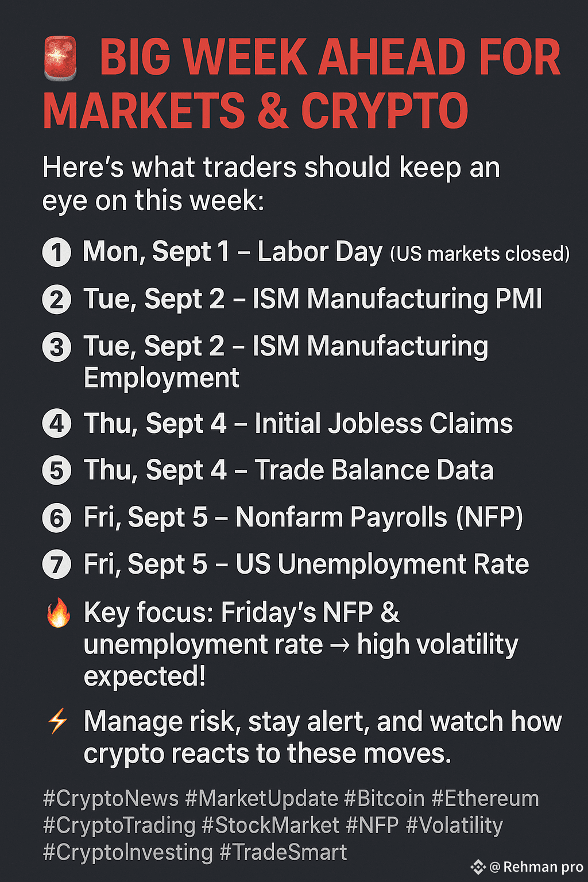Open the #Ethereum hashtag
588x882 pixels.
tap(485, 799)
